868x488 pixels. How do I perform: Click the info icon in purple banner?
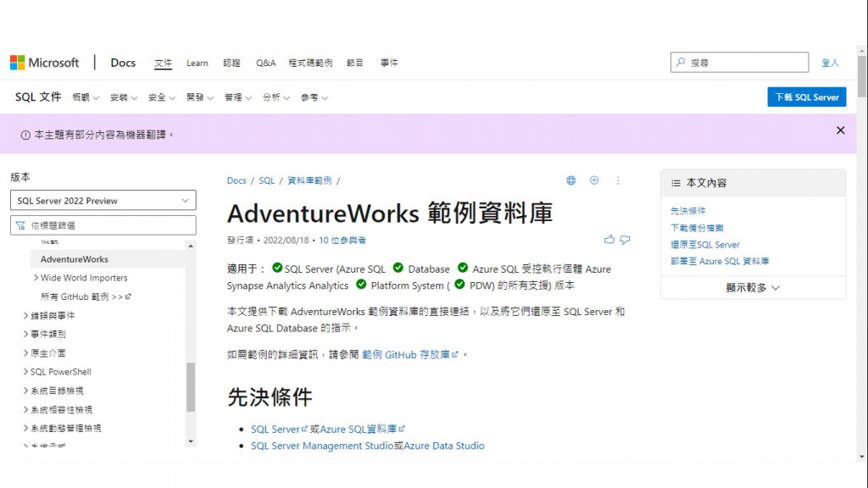[x=25, y=135]
